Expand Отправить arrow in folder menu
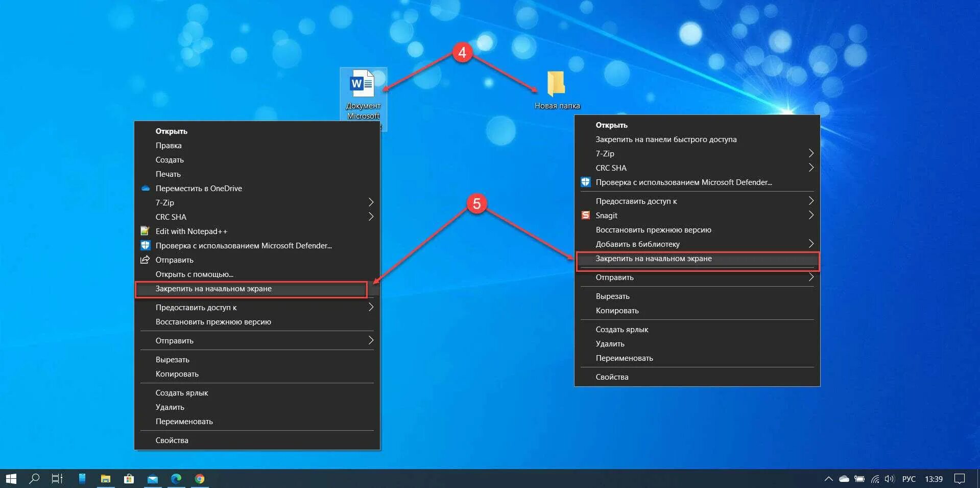980x488 pixels. coord(811,277)
